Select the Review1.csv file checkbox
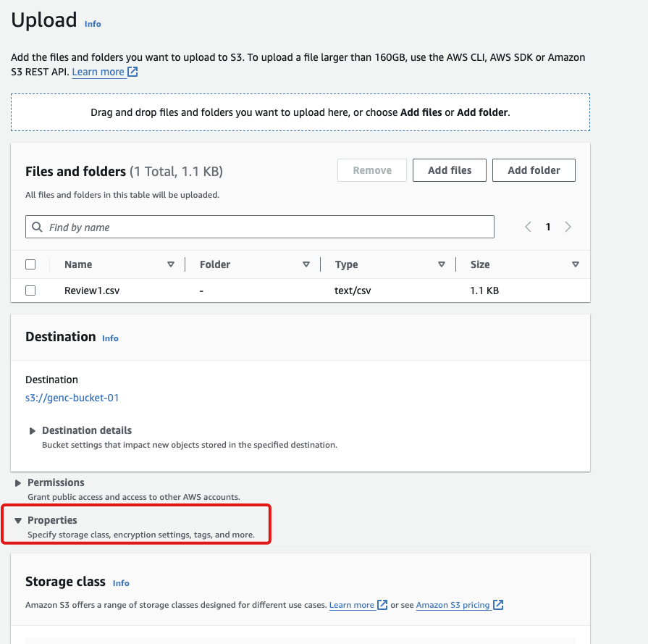This screenshot has width=648, height=644. (x=30, y=290)
